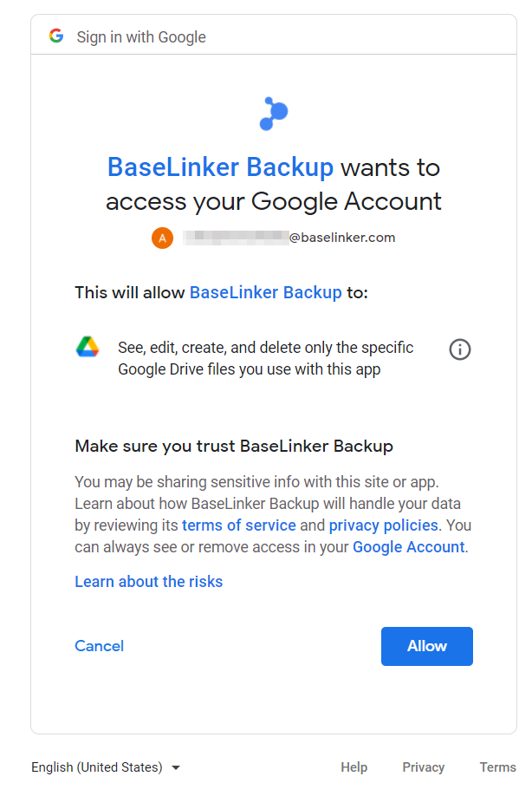Click BaseLinker Backup link in 'This will allow'

coord(266,292)
